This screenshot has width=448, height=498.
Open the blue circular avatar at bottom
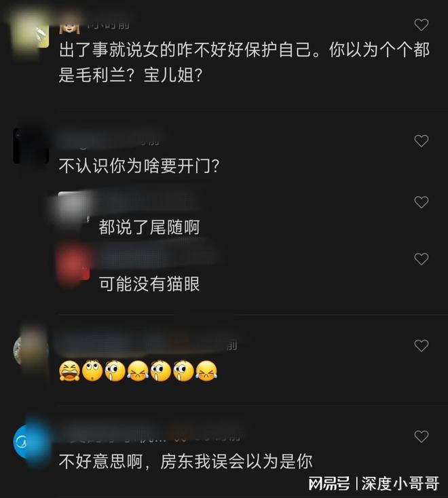click(31, 442)
